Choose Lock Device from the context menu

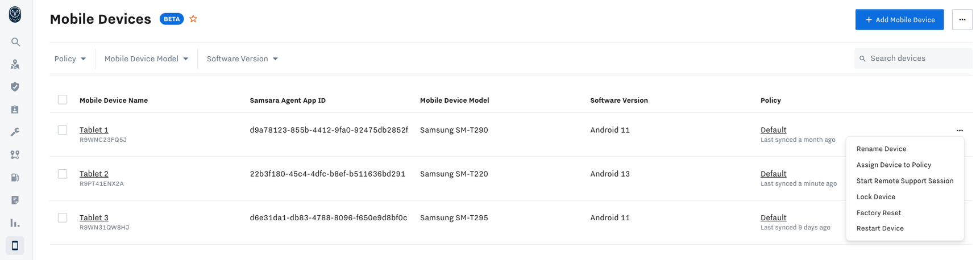(x=875, y=197)
